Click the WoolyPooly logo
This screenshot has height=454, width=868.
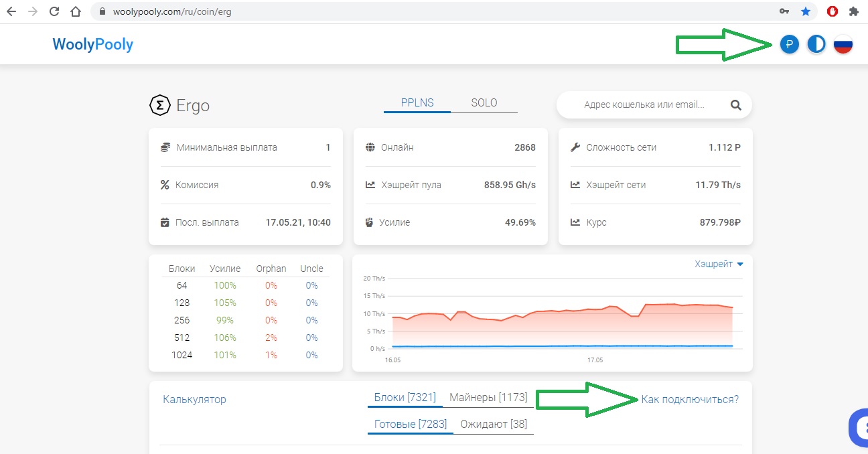point(92,45)
